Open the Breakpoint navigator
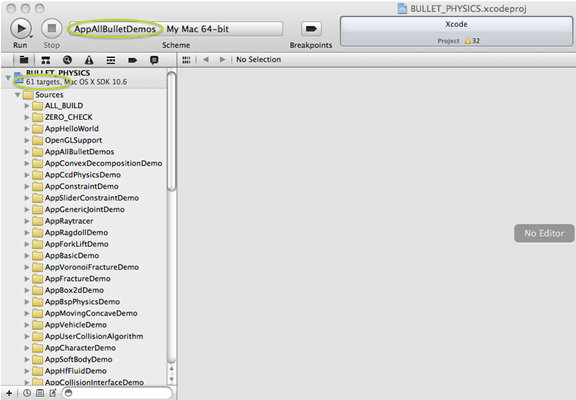 [133, 60]
